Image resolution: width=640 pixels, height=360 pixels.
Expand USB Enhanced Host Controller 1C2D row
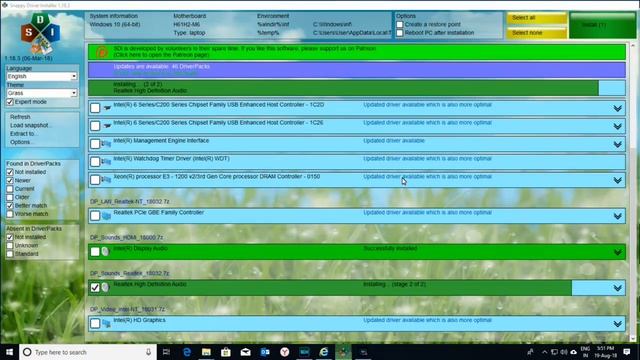tap(618, 108)
